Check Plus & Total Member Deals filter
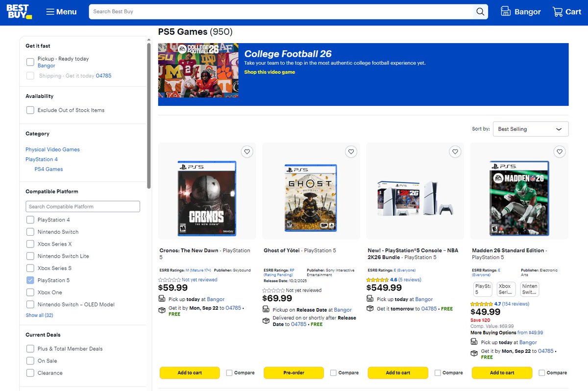This screenshot has height=391, width=588. (x=30, y=349)
